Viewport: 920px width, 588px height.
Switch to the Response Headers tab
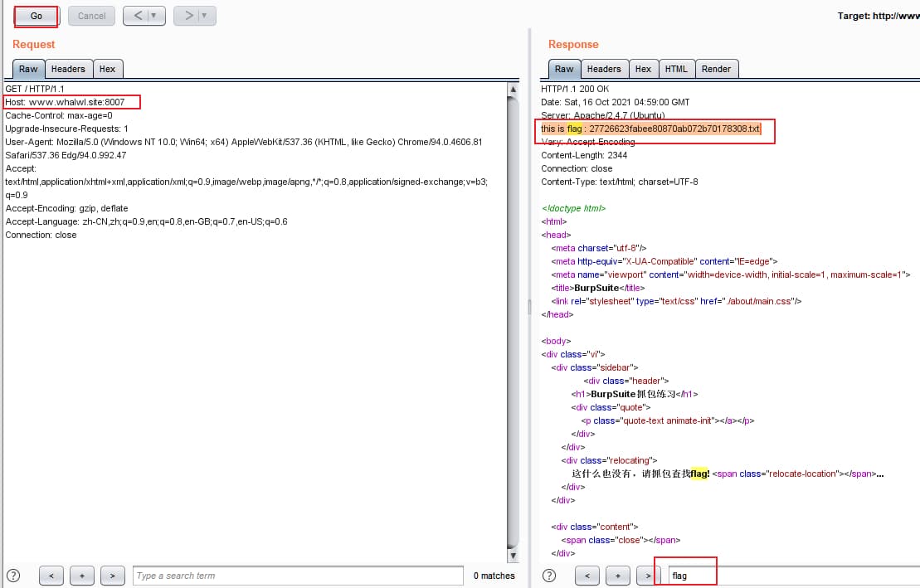(x=604, y=69)
